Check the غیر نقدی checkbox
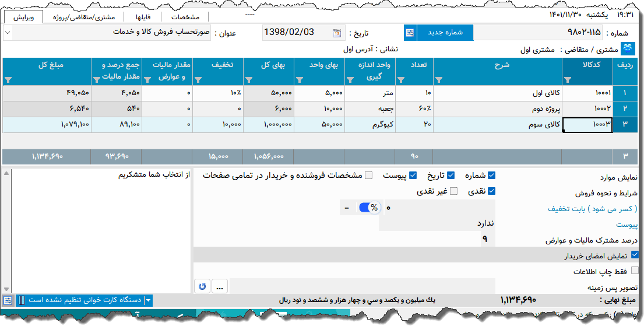644x326 pixels. 454,191
